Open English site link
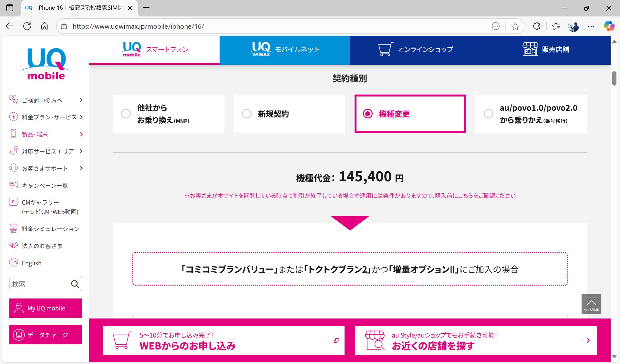The width and height of the screenshot is (620, 364). coord(32,263)
